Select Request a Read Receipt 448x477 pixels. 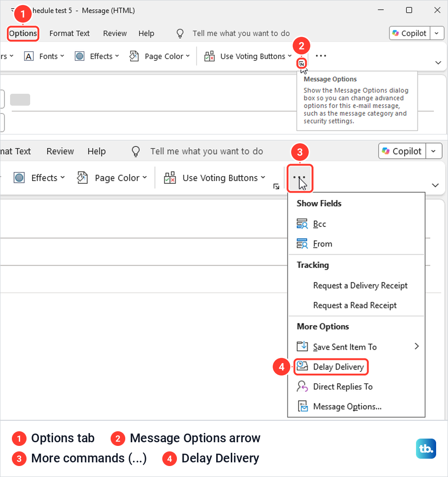(x=356, y=305)
